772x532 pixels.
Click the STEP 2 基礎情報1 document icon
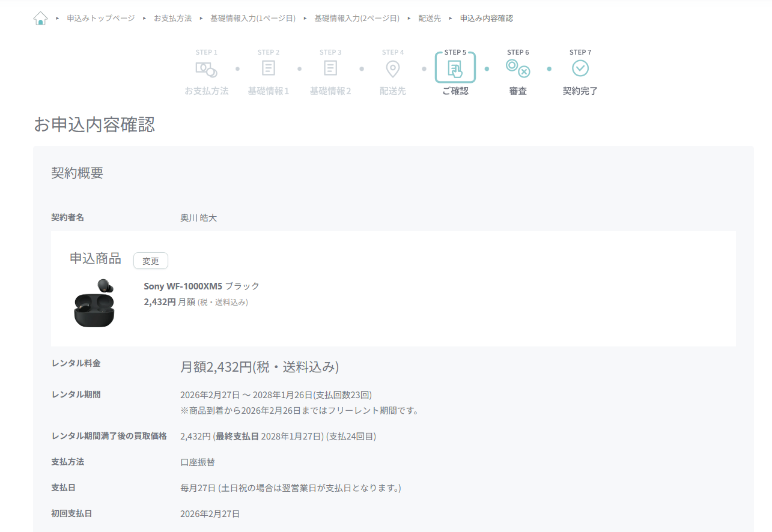coord(269,68)
